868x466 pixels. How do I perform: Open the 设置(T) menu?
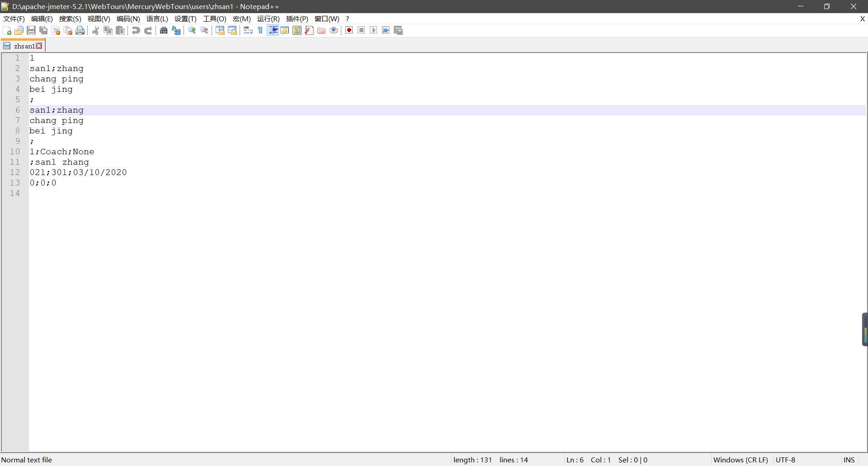[185, 19]
